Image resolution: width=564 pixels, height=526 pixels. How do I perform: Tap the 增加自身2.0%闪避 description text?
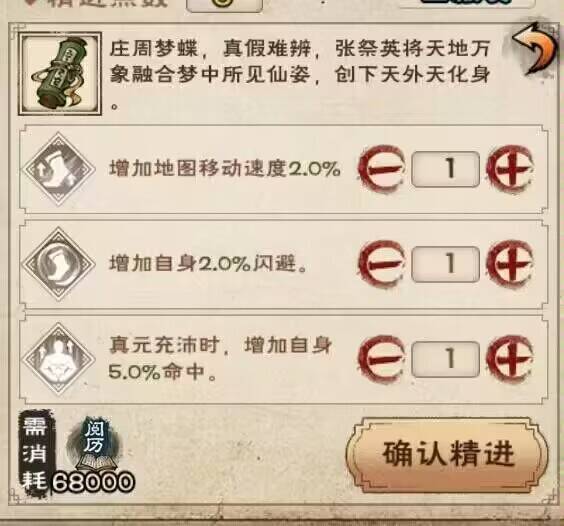point(208,264)
